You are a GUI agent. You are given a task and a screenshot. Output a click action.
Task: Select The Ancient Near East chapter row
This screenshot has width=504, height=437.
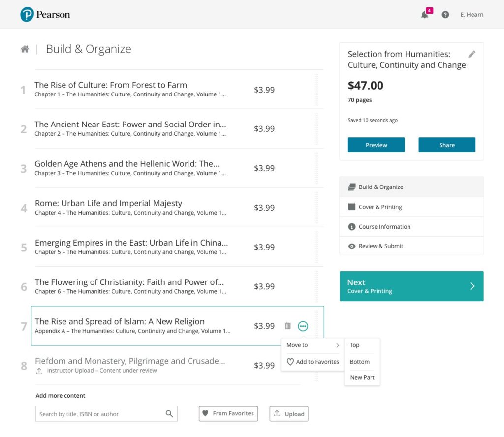click(x=178, y=129)
